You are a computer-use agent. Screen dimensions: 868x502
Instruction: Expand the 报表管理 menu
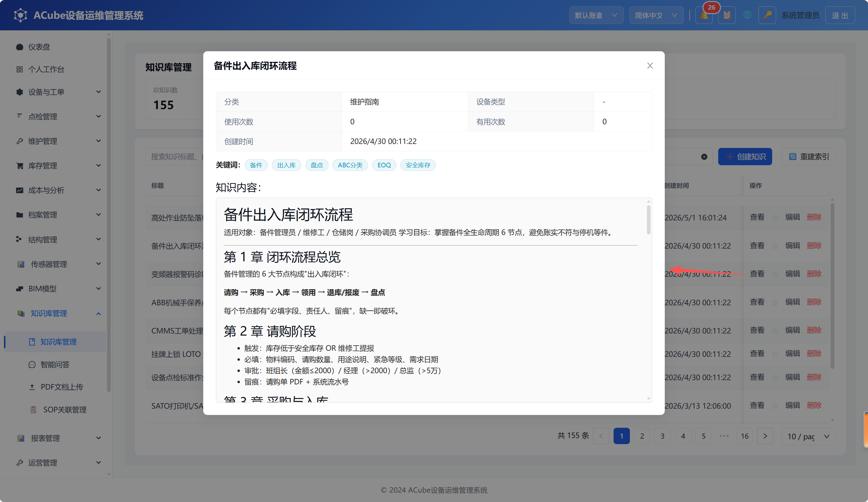point(58,438)
